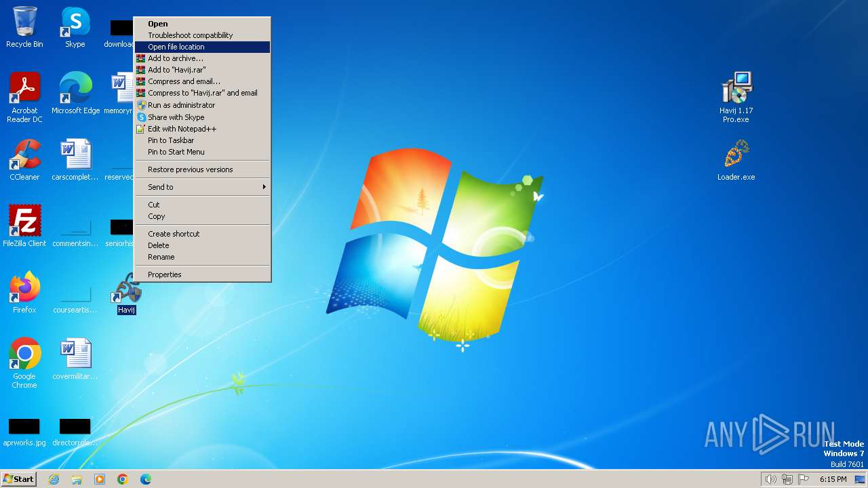Choose Open file location
Image resolution: width=868 pixels, height=488 pixels.
203,47
